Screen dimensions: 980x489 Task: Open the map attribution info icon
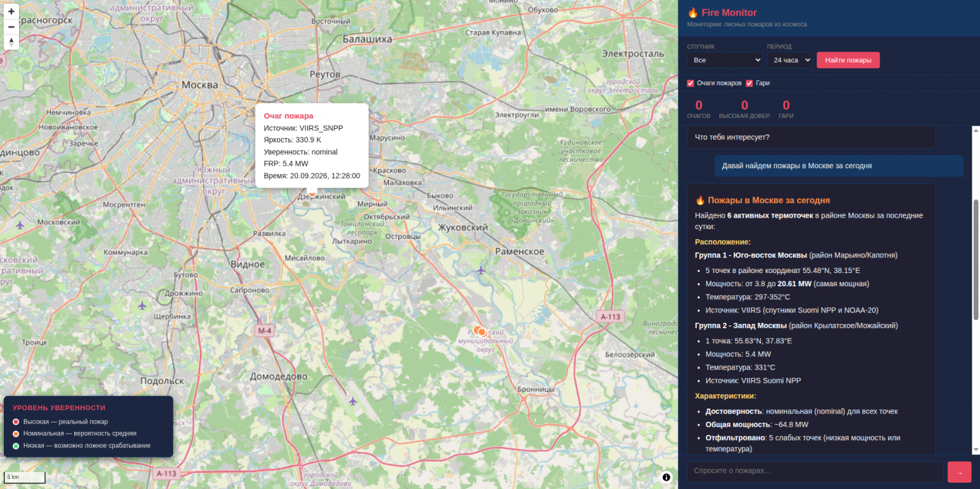coord(667,477)
